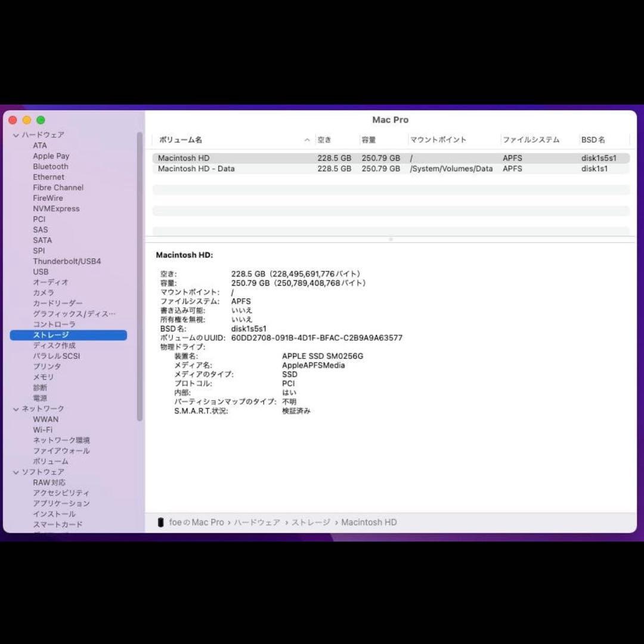
Task: Select Macintosh HD volume row
Action: click(x=391, y=158)
